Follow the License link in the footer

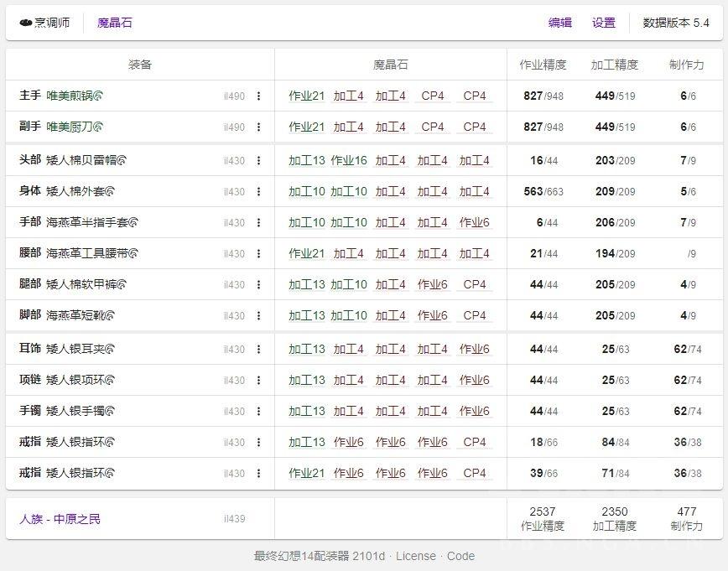[x=415, y=556]
